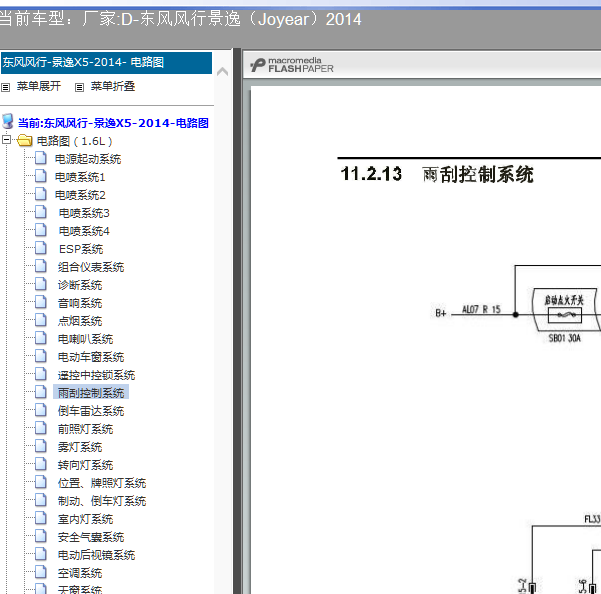Image resolution: width=601 pixels, height=594 pixels.
Task: Click page icon beside 前照灯系统
Action: click(41, 428)
